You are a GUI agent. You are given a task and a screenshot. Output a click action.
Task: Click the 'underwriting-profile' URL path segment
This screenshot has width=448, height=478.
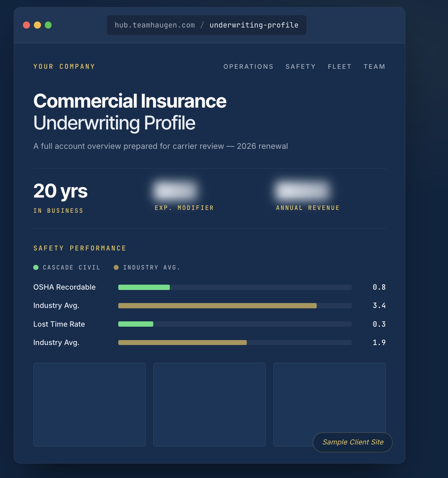coord(254,25)
